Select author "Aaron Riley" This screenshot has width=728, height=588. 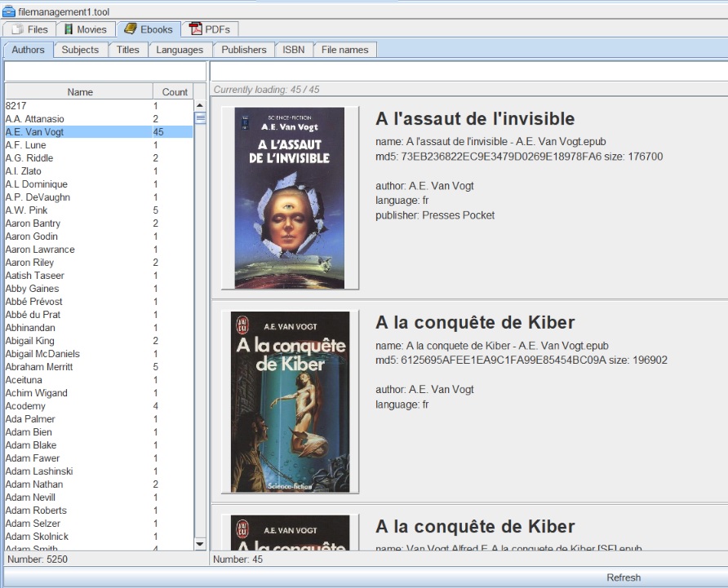pyautogui.click(x=99, y=263)
